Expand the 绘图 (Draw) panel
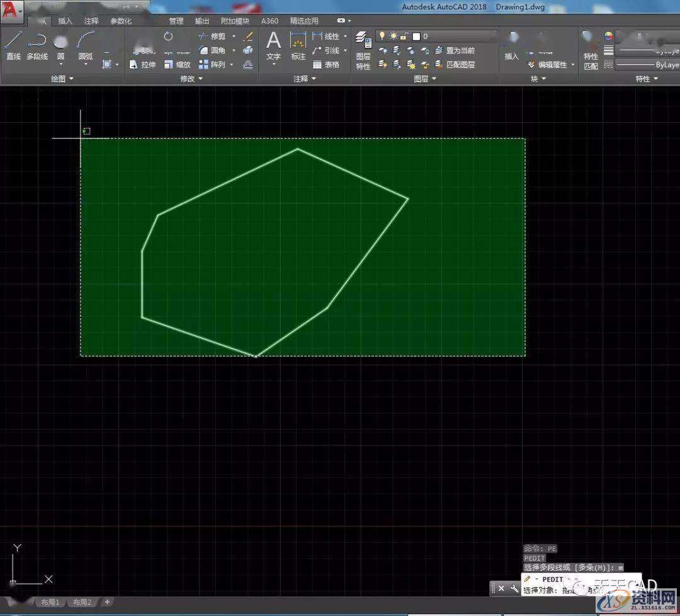The image size is (680, 616). coord(60,78)
